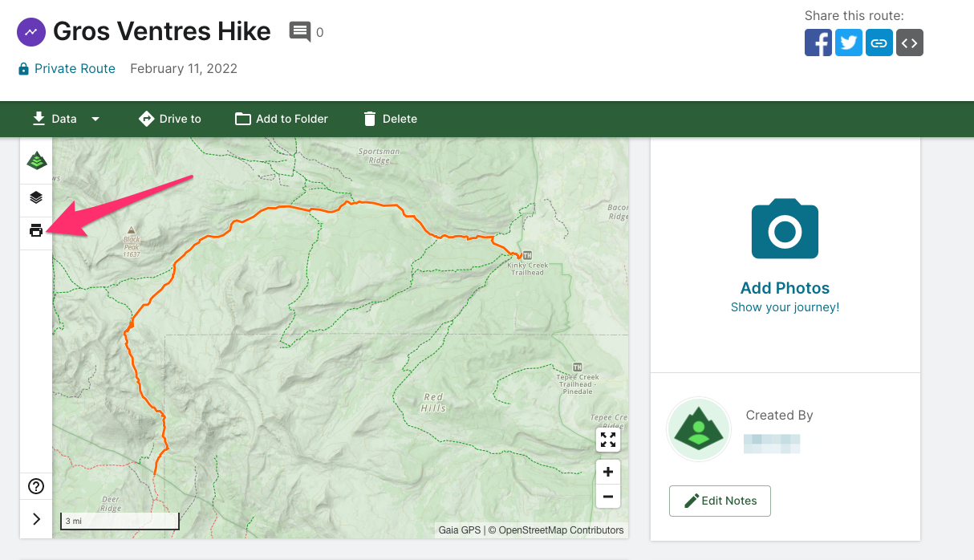
Task: Toggle fullscreen map view
Action: click(608, 440)
